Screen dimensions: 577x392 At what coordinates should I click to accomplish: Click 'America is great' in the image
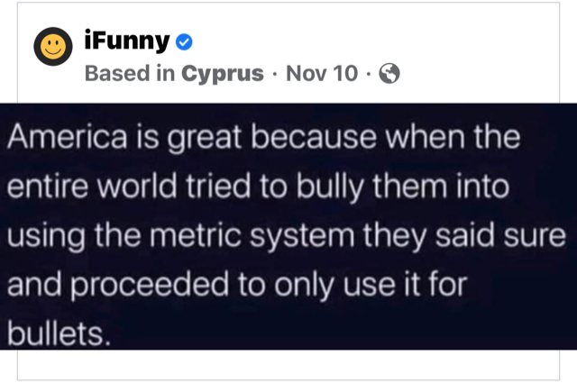(124, 138)
